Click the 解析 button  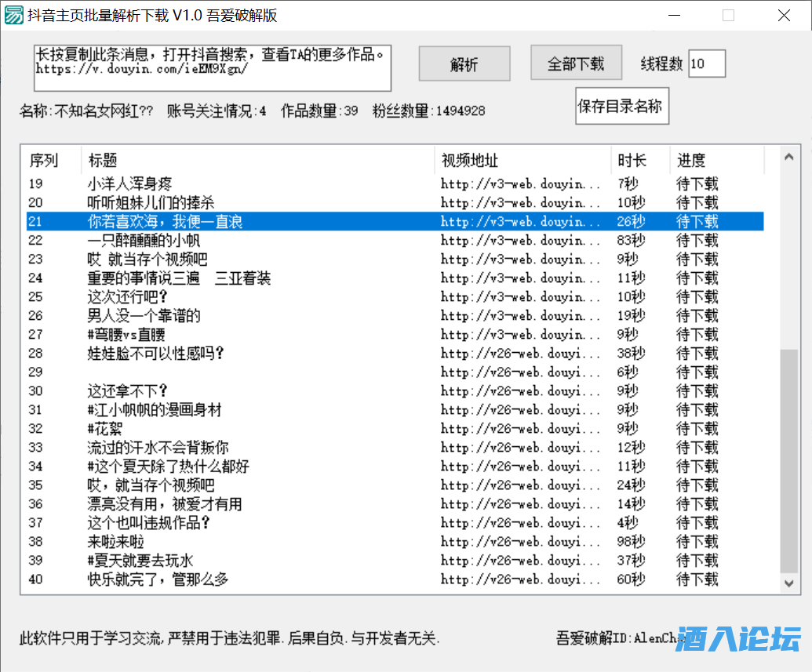tap(464, 64)
